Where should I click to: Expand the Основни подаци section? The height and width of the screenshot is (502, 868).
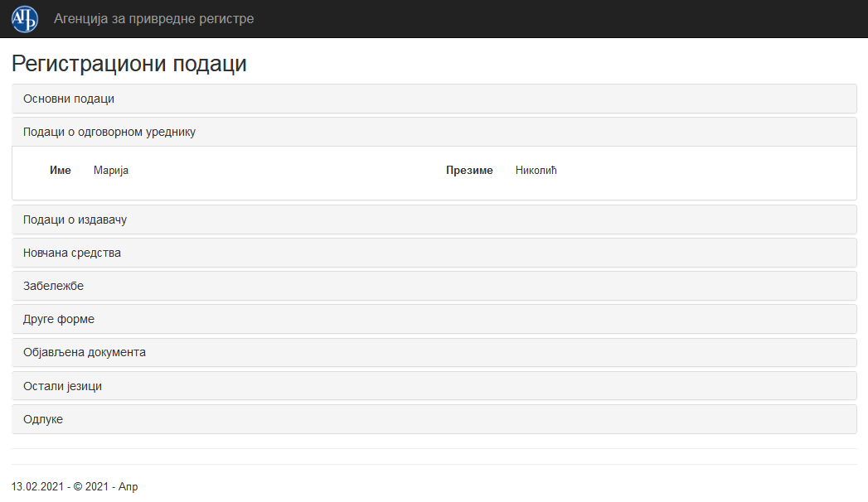[x=69, y=99]
